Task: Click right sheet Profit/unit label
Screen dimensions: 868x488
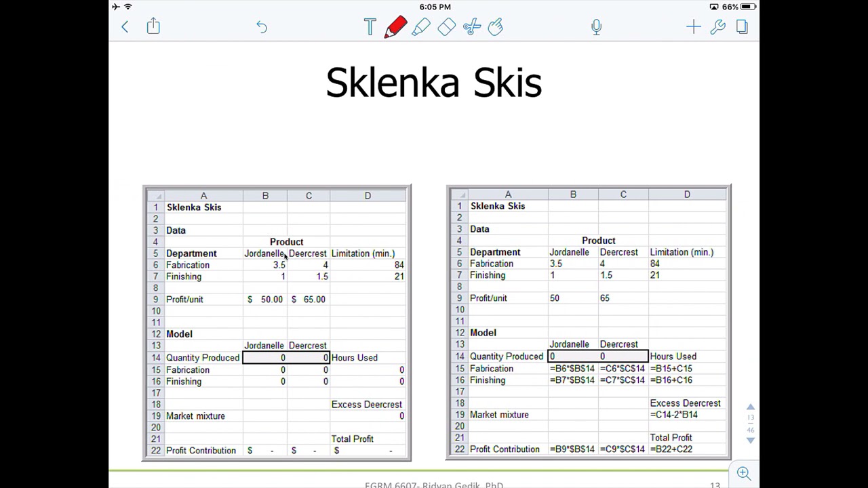Action: pyautogui.click(x=488, y=298)
